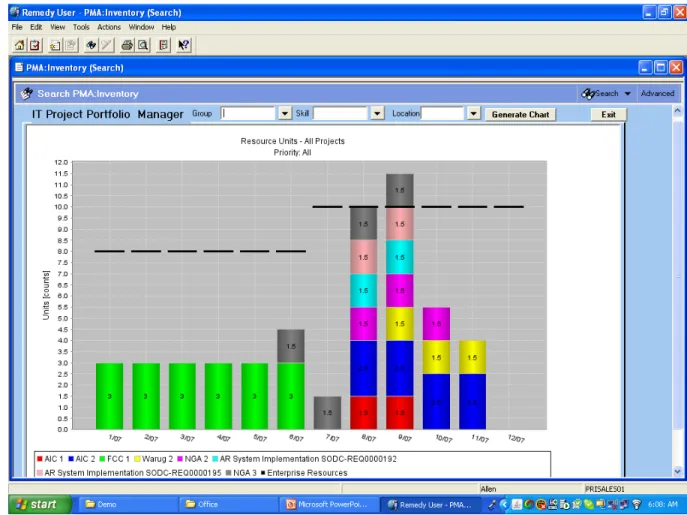The height and width of the screenshot is (515, 687).
Task: Click the red AIC 1 legend swatch
Action: (x=40, y=459)
